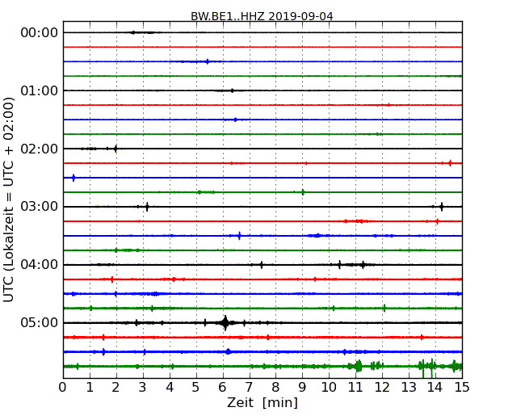This screenshot has width=525, height=420.
Task: Click the black spike near minute 6.3 on 01:00 trace
Action: 232,90
